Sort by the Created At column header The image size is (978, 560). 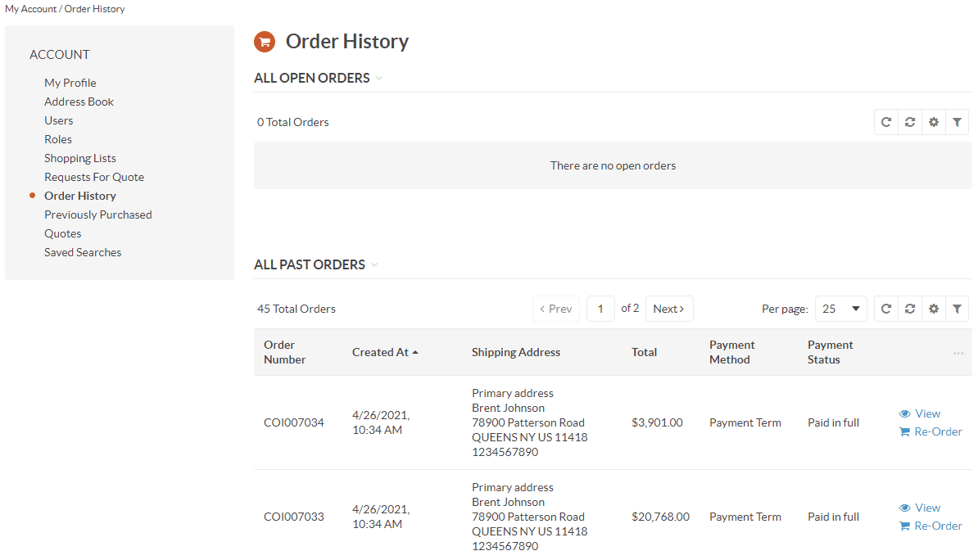[x=385, y=352]
